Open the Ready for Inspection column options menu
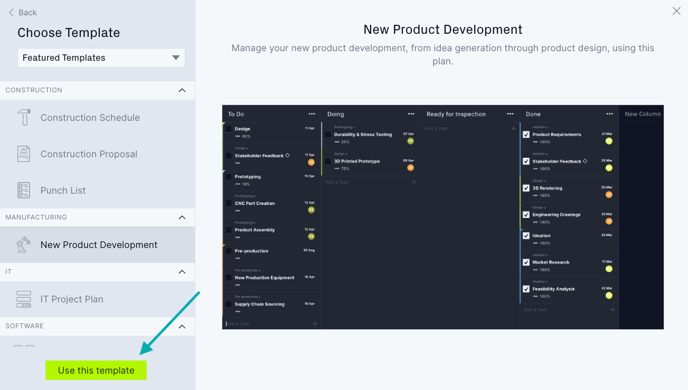This screenshot has height=390, width=688. point(510,114)
